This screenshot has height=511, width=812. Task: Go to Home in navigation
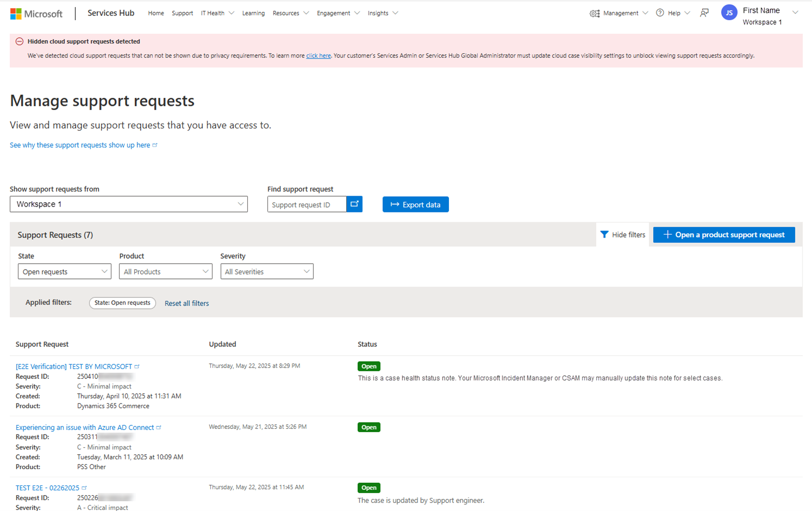[156, 13]
